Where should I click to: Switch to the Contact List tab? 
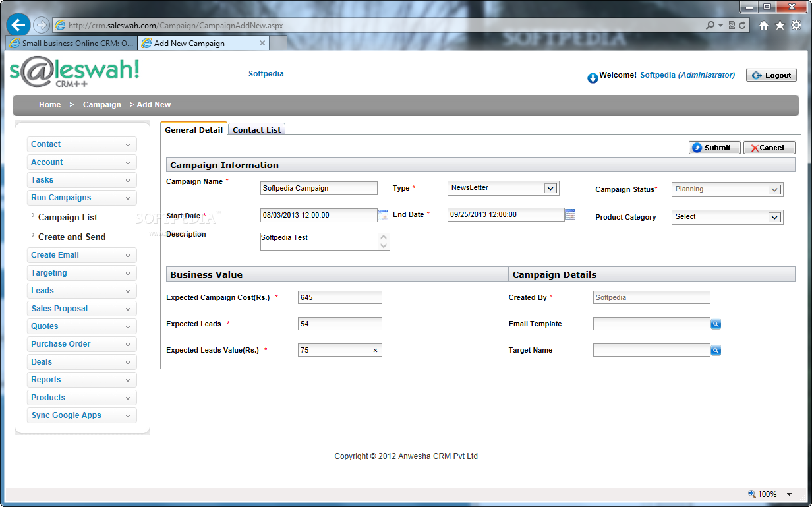256,130
